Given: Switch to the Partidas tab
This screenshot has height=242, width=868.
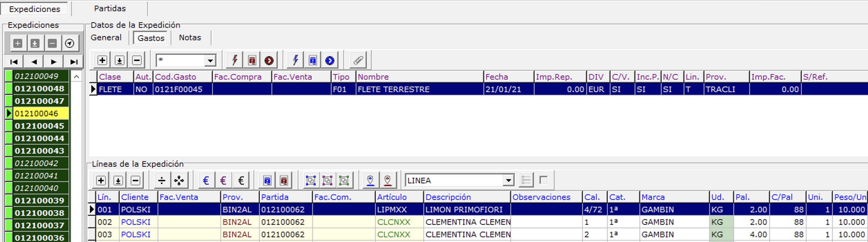Looking at the screenshot, I should [x=110, y=9].
